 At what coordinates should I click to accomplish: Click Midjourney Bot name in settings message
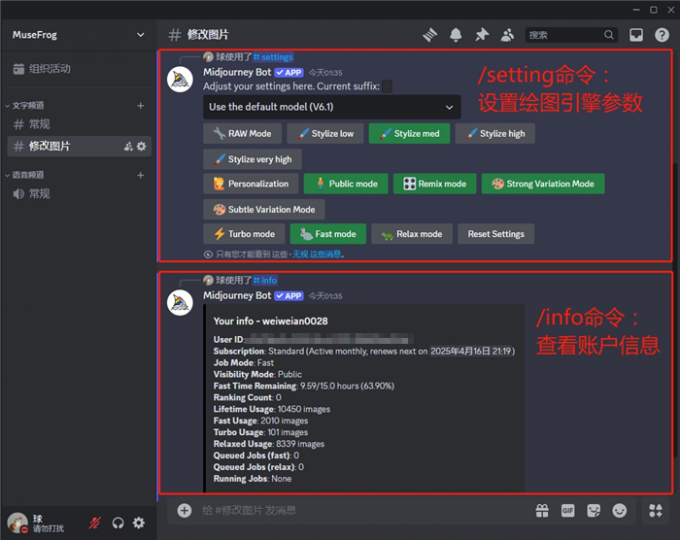point(237,72)
